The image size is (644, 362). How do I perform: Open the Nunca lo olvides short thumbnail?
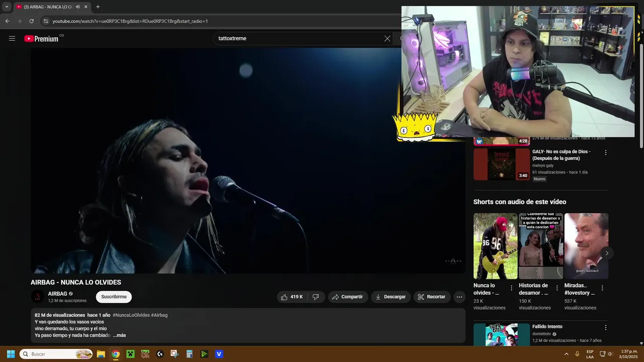pyautogui.click(x=496, y=246)
